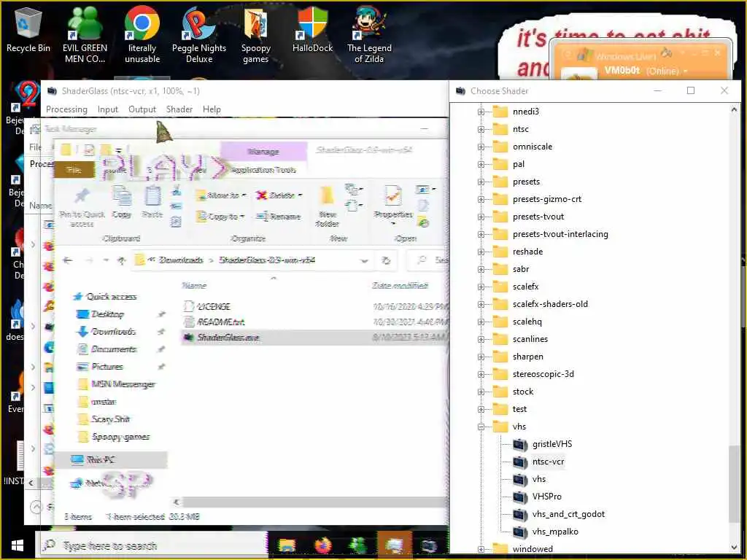
Task: Select the pal shader folder
Action: [x=519, y=164]
